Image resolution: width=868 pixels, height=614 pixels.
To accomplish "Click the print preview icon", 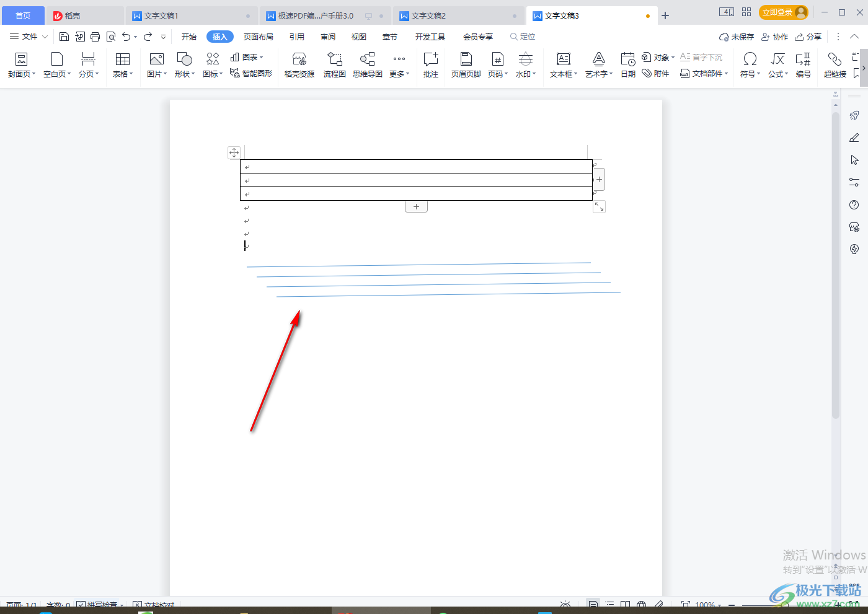I will coord(111,37).
